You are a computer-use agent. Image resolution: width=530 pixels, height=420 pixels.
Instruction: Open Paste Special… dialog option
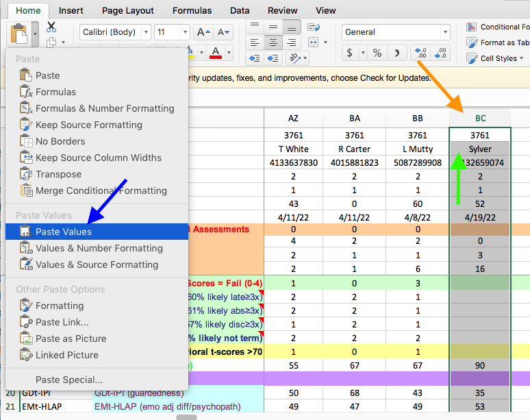[69, 380]
